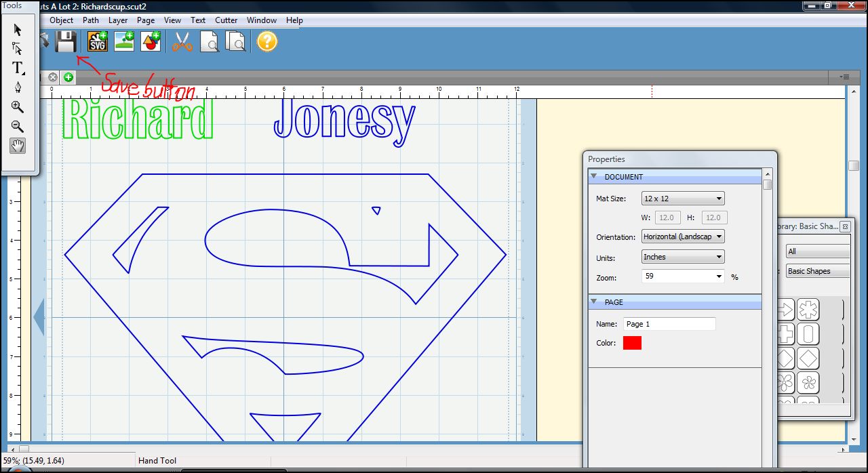868x473 pixels.
Task: Select the Text tool
Action: click(x=18, y=68)
